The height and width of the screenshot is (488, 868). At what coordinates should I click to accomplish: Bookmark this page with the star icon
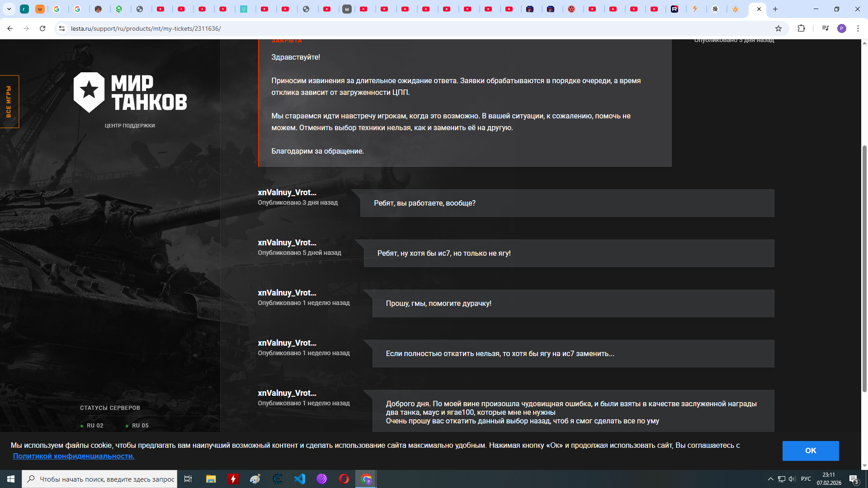778,28
